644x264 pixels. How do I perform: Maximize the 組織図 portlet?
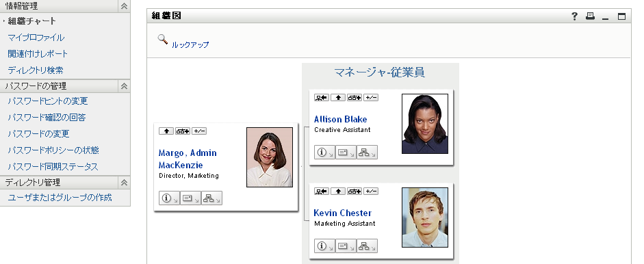point(622,16)
